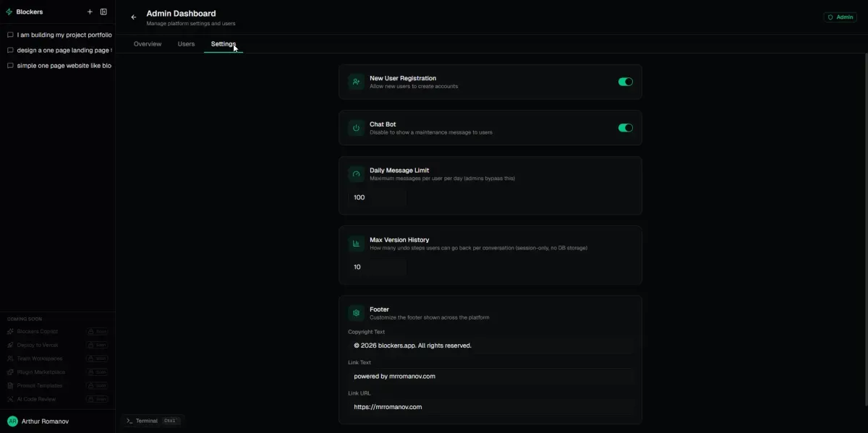The image size is (868, 433).
Task: Open the Users tab
Action: (186, 44)
